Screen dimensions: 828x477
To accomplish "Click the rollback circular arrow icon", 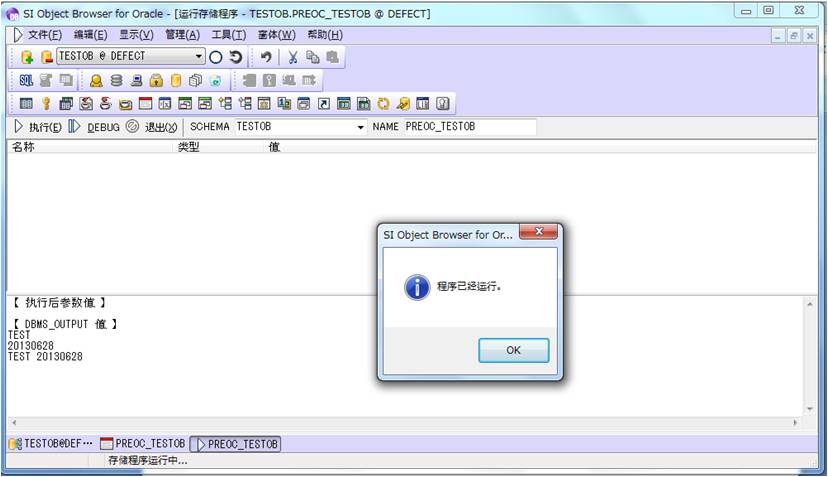I will click(x=236, y=57).
